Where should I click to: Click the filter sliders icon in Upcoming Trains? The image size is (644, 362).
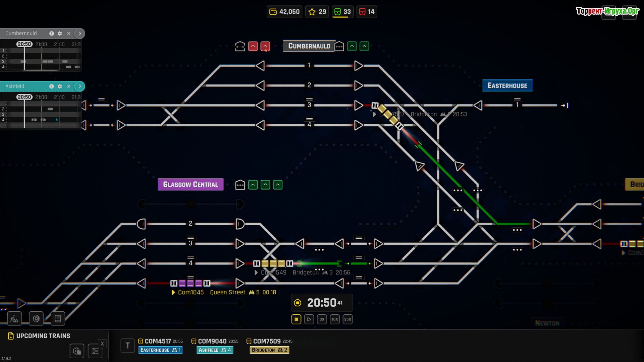coord(95,351)
